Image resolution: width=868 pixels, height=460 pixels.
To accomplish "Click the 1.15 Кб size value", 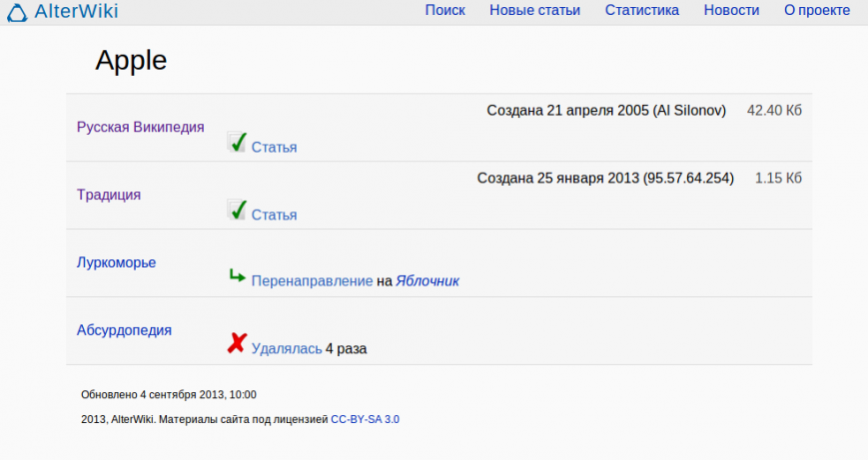I will coord(778,178).
